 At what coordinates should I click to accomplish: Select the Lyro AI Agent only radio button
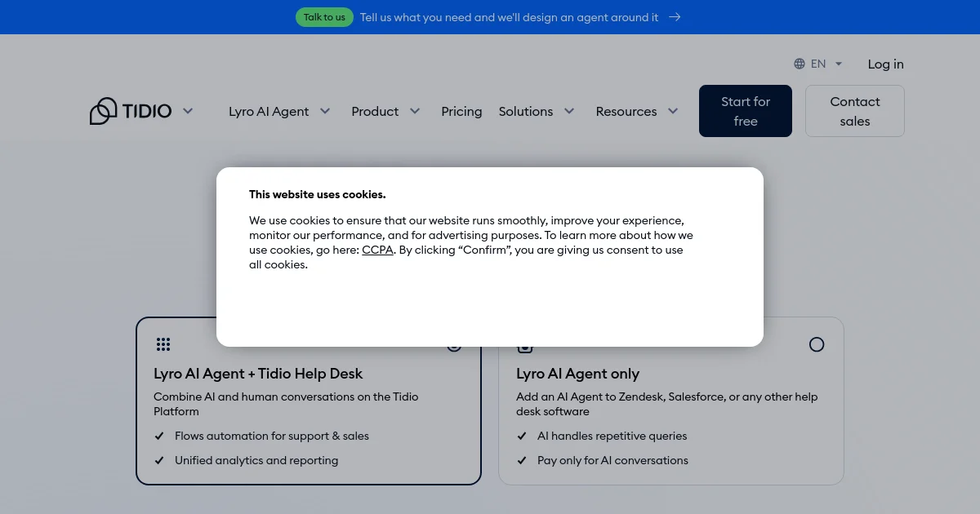click(x=817, y=344)
